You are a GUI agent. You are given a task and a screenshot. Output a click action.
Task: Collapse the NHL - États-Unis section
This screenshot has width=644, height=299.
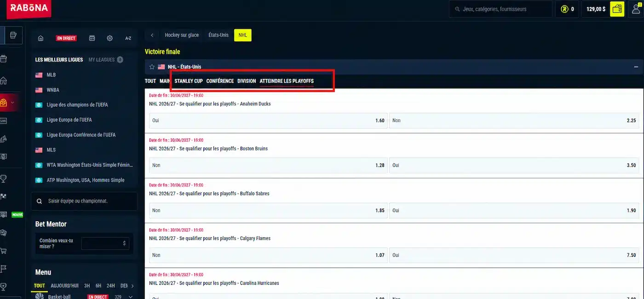636,67
